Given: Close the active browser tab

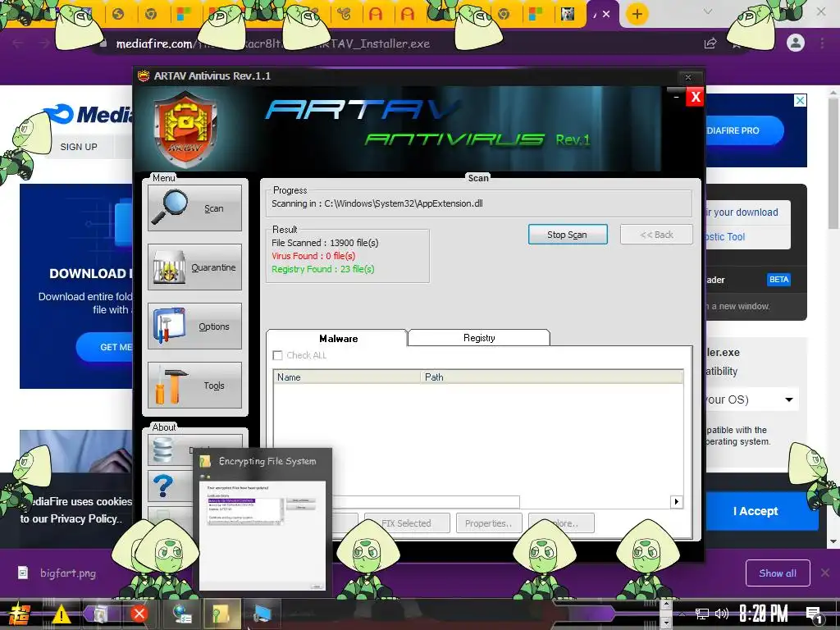Looking at the screenshot, I should coord(606,14).
